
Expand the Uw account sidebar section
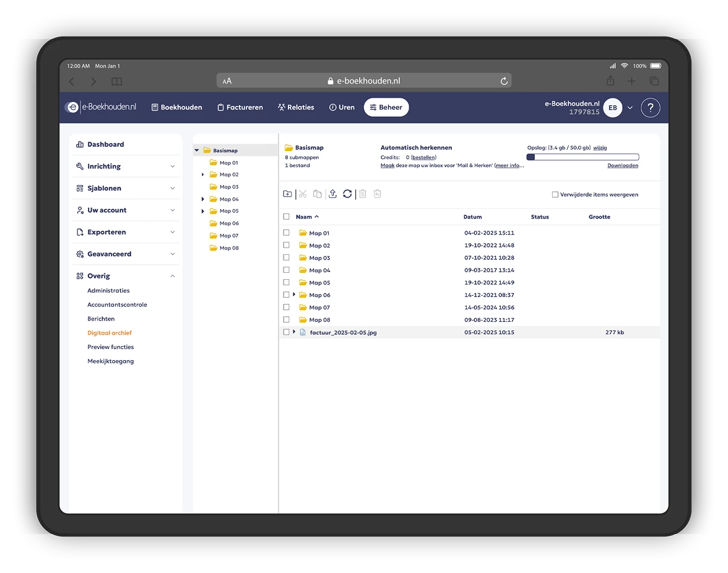[125, 210]
